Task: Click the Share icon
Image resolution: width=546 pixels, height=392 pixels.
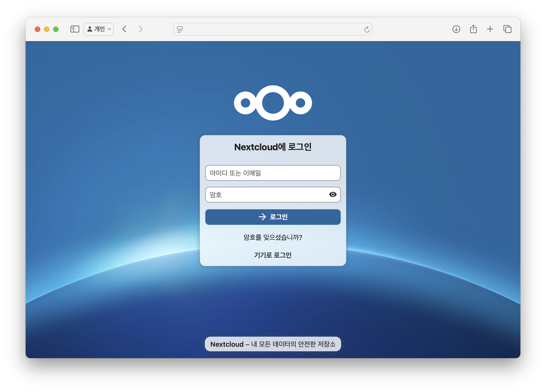Action: pyautogui.click(x=473, y=29)
